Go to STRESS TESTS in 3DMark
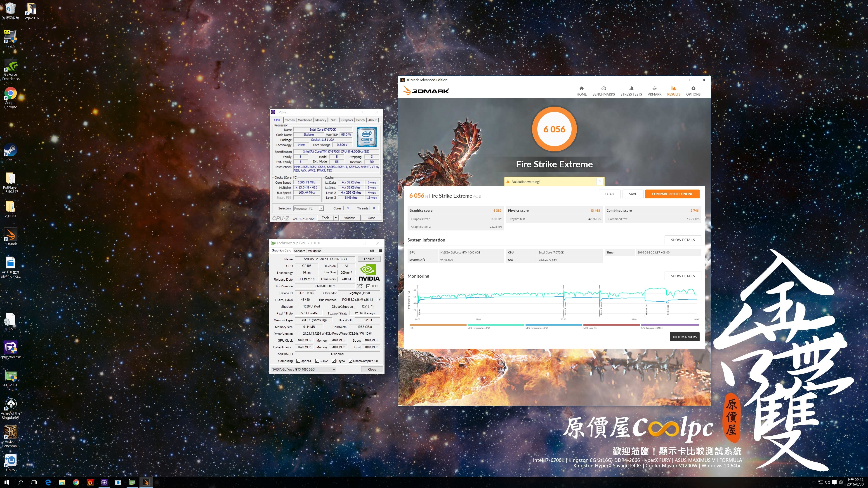This screenshot has width=868, height=488. (631, 91)
